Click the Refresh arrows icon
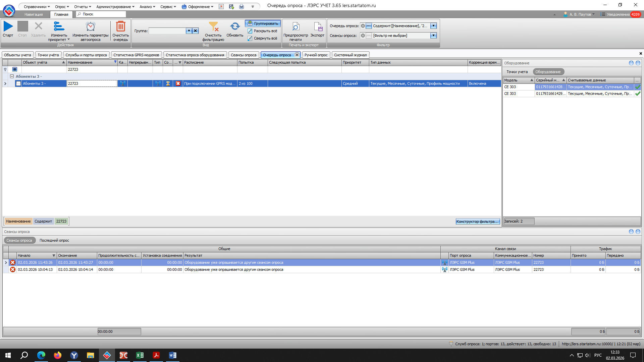This screenshot has width=644, height=362. click(x=235, y=26)
